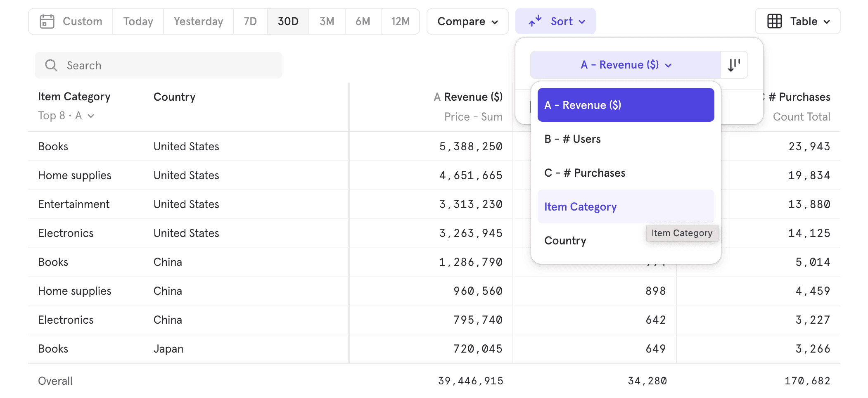Click overall revenue 39,446,915
The width and height of the screenshot is (868, 398).
[x=471, y=381]
